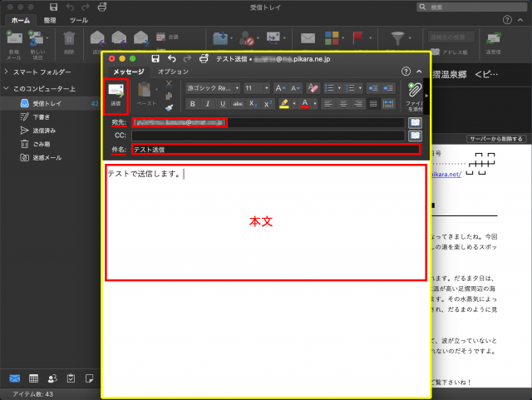Open the address book beside 宛先 field
This screenshot has width=532, height=400.
416,122
